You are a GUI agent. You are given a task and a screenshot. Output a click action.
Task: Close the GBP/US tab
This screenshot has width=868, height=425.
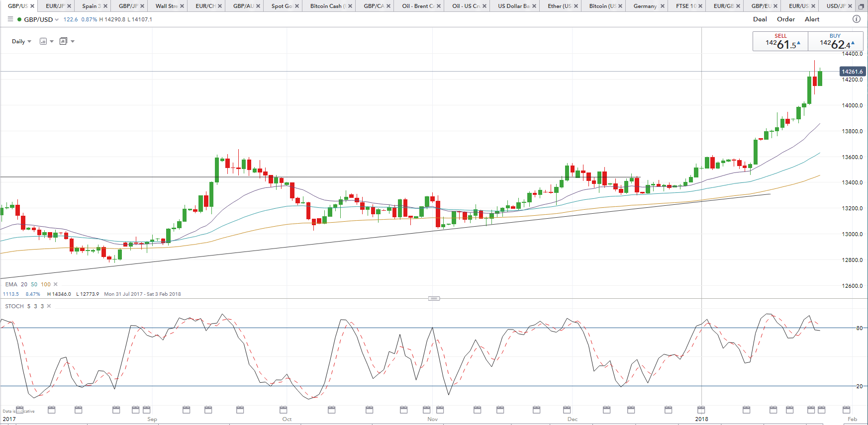(32, 6)
